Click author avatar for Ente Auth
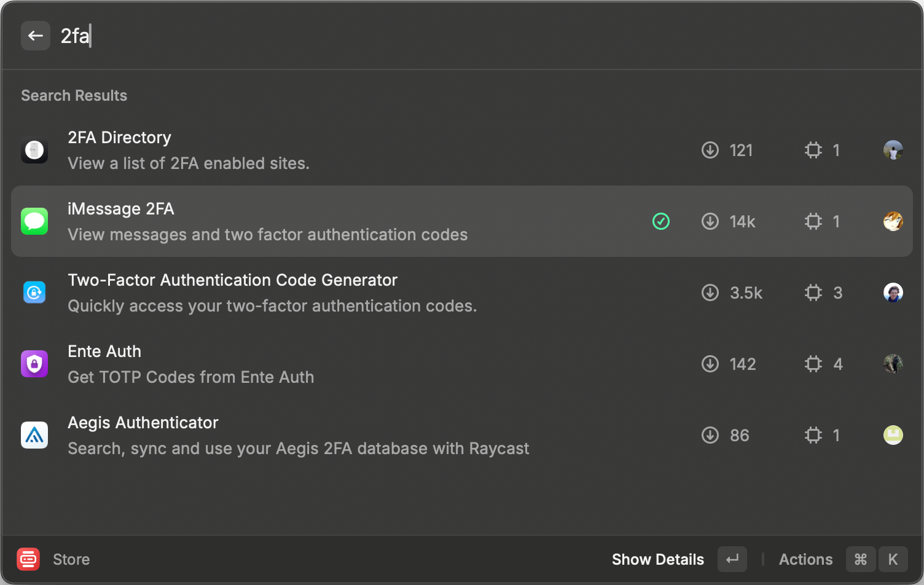The height and width of the screenshot is (585, 924). [893, 364]
